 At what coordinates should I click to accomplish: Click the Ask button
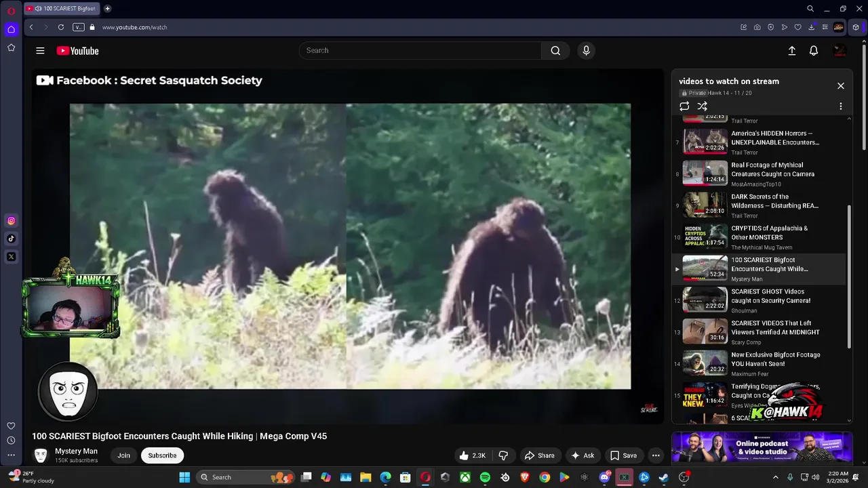coord(583,455)
